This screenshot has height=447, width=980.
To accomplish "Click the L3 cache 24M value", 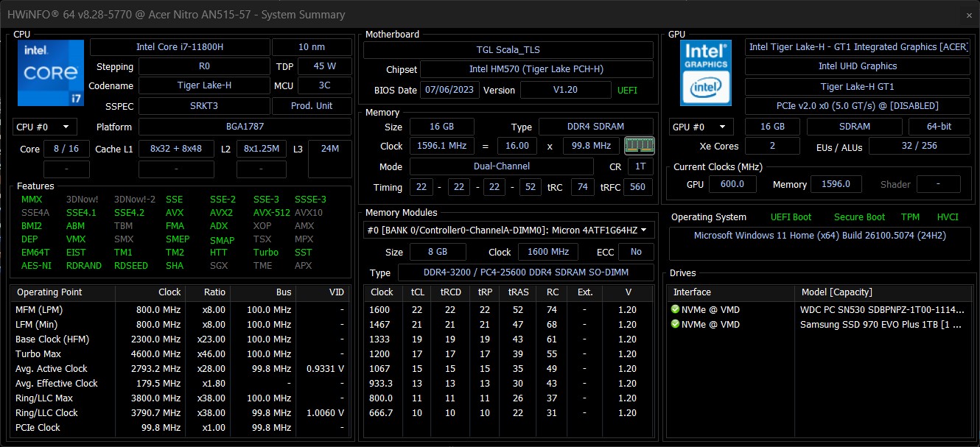I will (330, 149).
